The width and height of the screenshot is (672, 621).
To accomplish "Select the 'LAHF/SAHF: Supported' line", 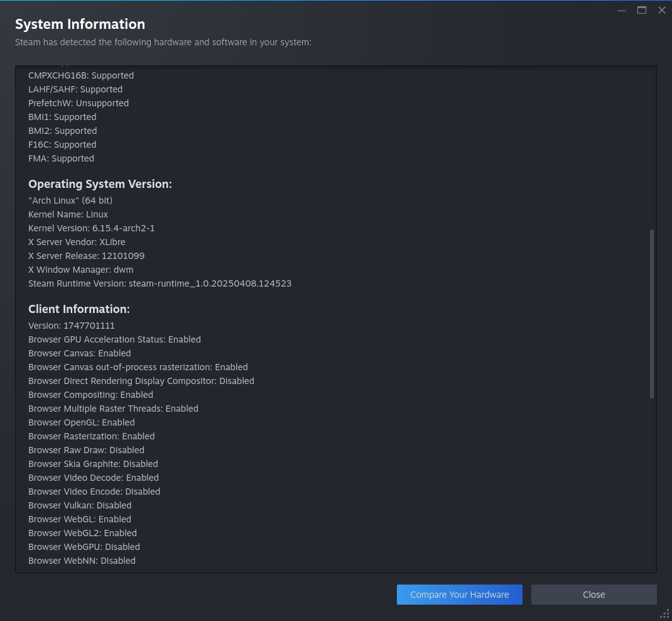I will (75, 89).
